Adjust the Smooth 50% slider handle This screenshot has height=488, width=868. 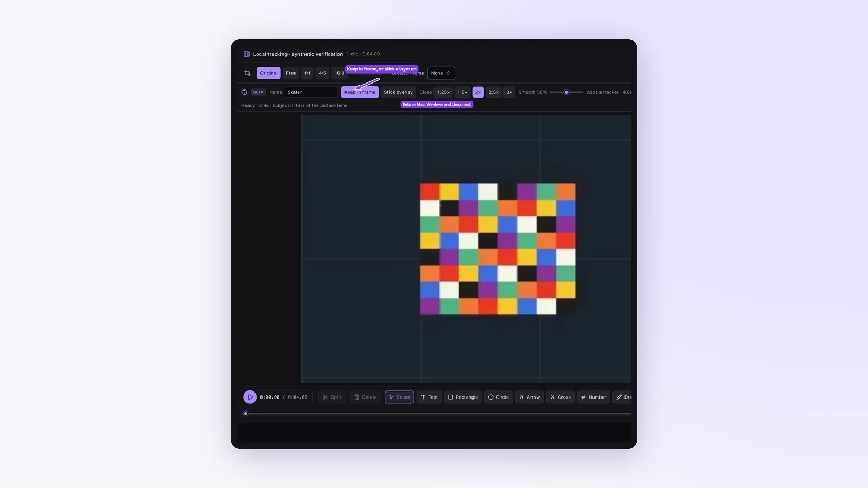point(566,92)
